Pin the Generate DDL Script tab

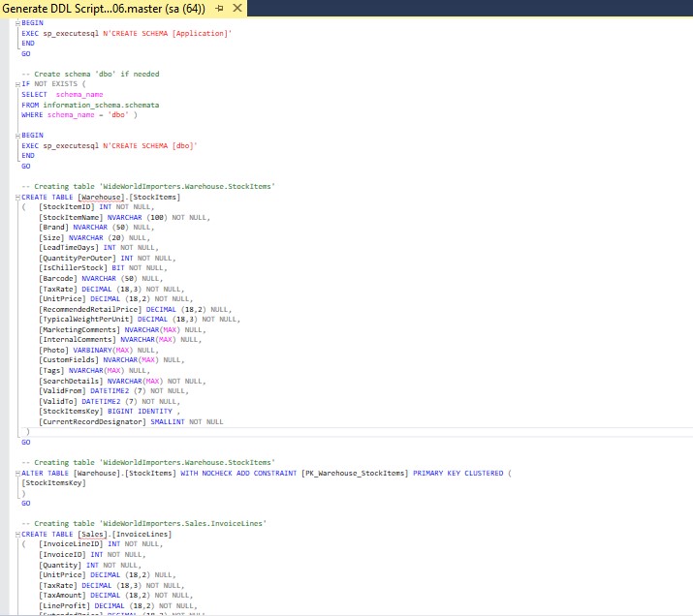point(219,9)
